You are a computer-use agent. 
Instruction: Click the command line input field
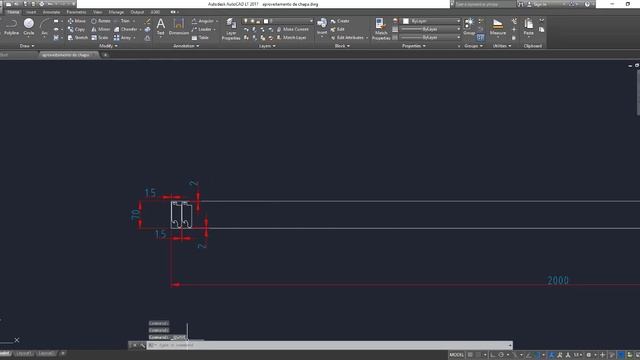pyautogui.click(x=329, y=345)
